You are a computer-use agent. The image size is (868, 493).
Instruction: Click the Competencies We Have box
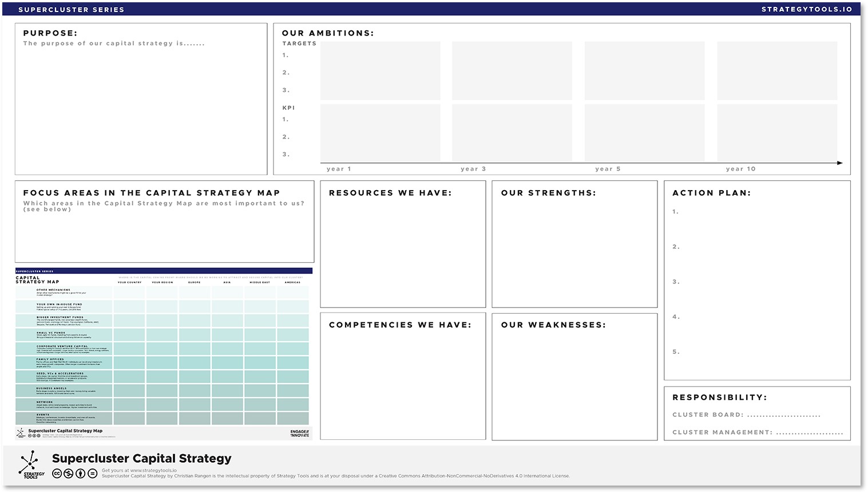pos(402,384)
